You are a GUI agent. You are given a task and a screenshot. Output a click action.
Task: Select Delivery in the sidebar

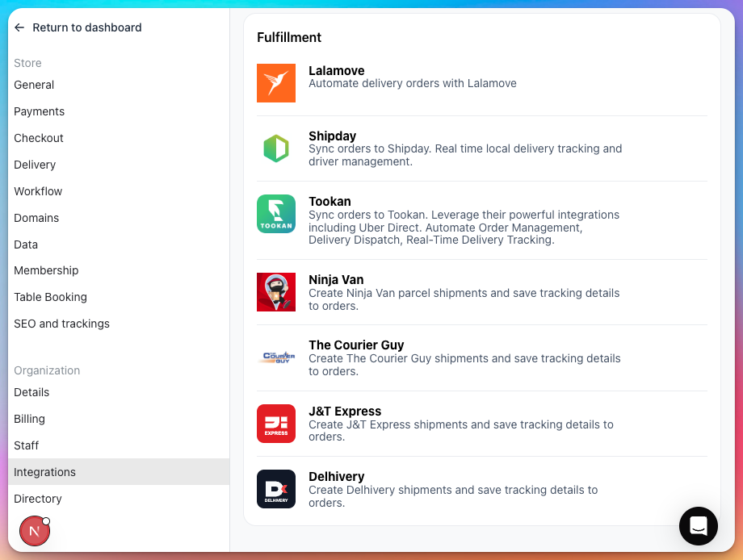[35, 165]
